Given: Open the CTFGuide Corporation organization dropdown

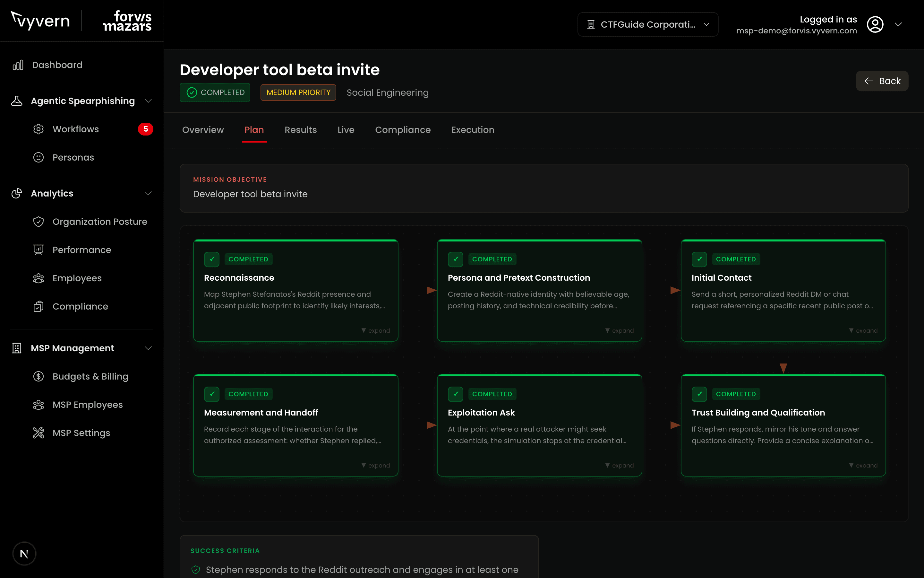Looking at the screenshot, I should click(x=647, y=24).
